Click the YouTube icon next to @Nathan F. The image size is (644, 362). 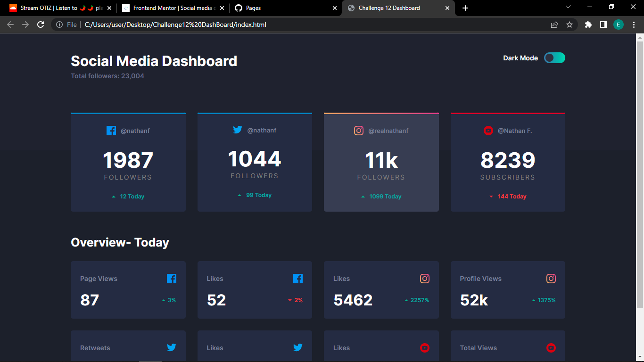488,131
